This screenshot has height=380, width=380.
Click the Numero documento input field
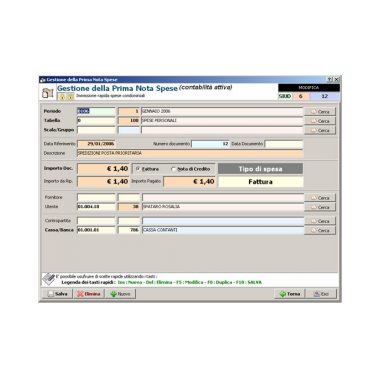click(210, 144)
